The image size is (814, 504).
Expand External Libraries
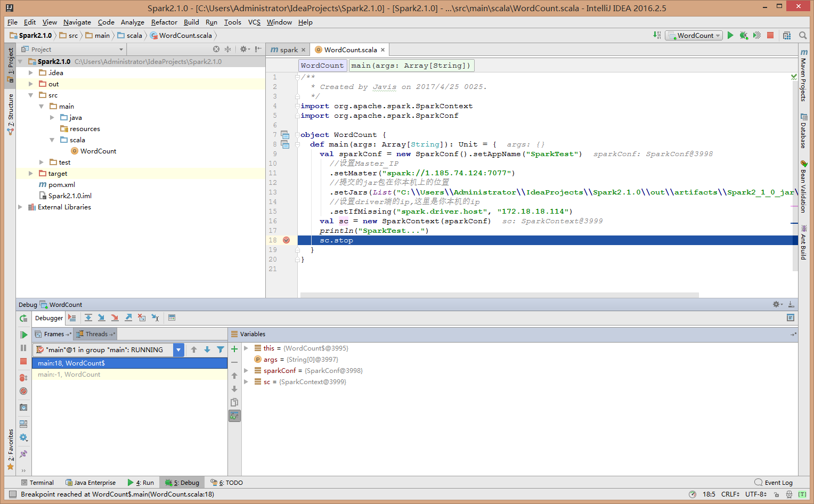coord(20,207)
